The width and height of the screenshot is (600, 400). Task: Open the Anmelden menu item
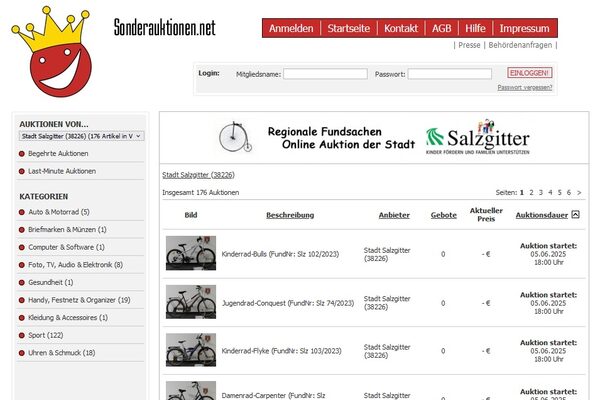pyautogui.click(x=291, y=28)
